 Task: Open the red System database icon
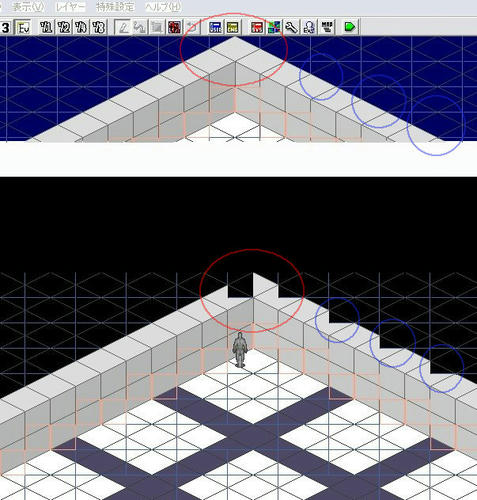pos(257,27)
